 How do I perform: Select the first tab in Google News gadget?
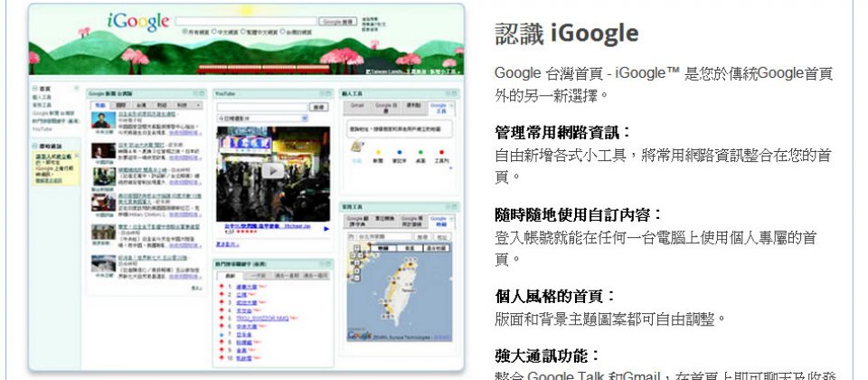coord(99,106)
